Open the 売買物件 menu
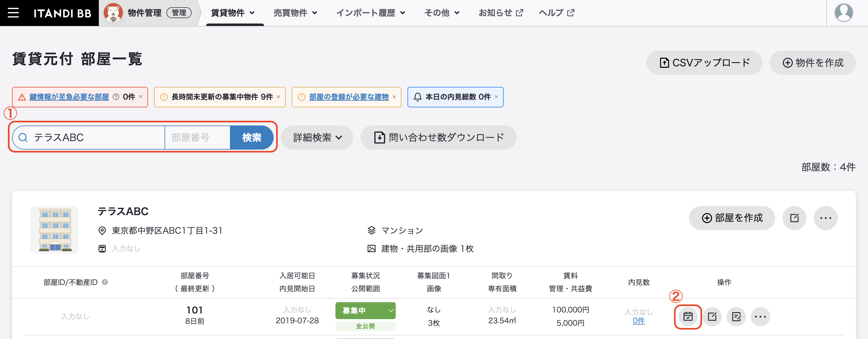 (x=295, y=13)
